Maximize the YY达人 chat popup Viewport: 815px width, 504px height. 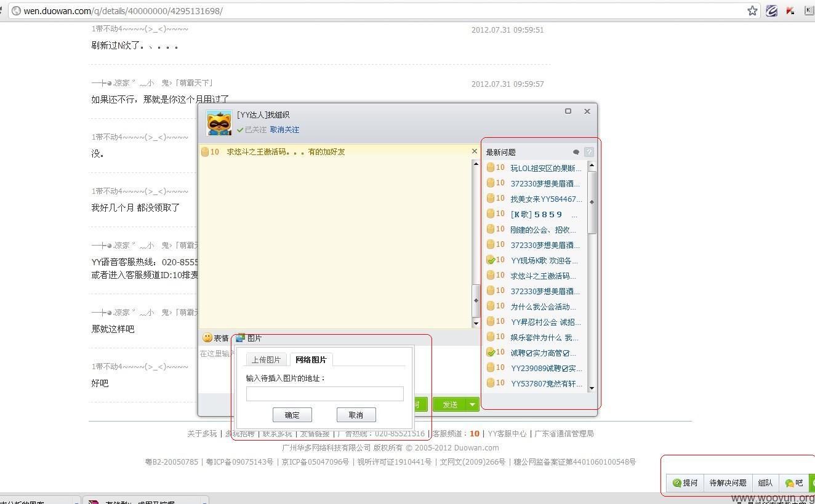tap(568, 111)
